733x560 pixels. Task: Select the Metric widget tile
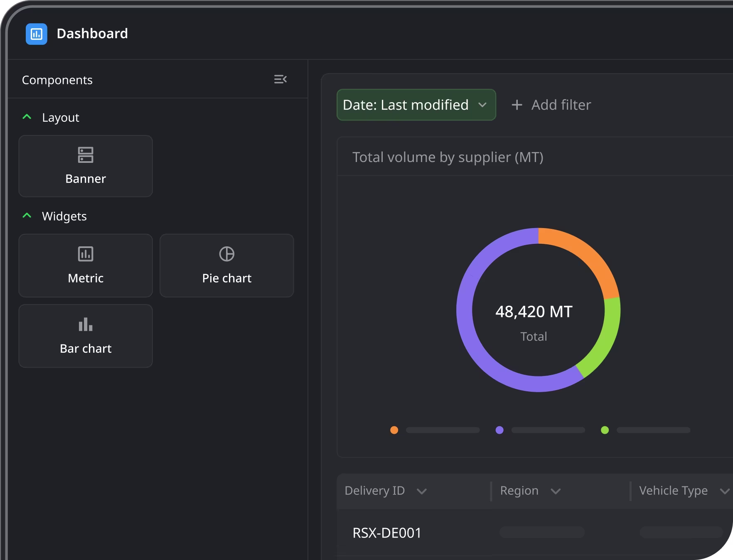pyautogui.click(x=86, y=265)
